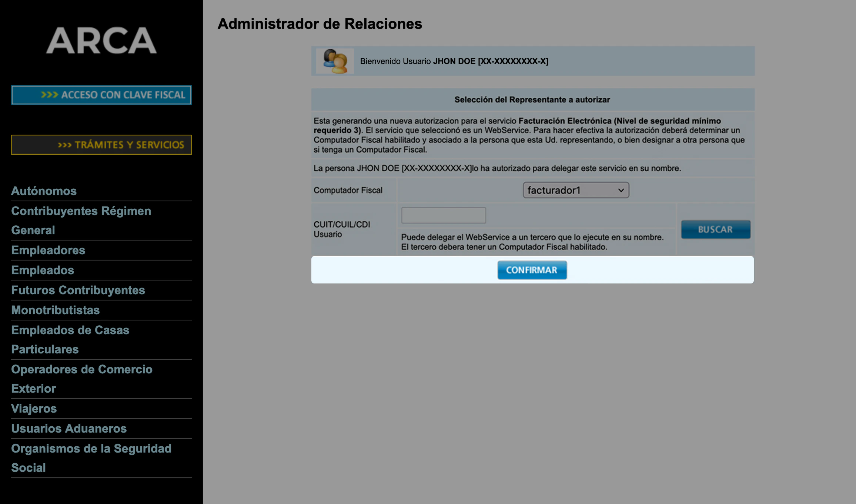Go to Empleadores section
This screenshot has height=504, width=856.
48,250
